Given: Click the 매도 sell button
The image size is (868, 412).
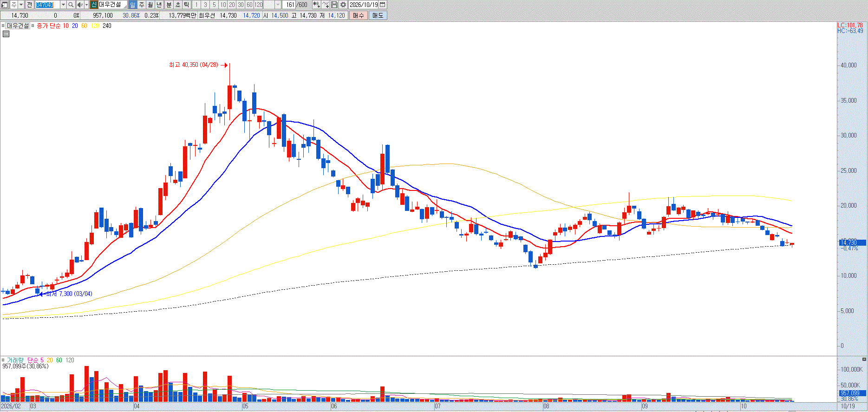Looking at the screenshot, I should (x=378, y=15).
